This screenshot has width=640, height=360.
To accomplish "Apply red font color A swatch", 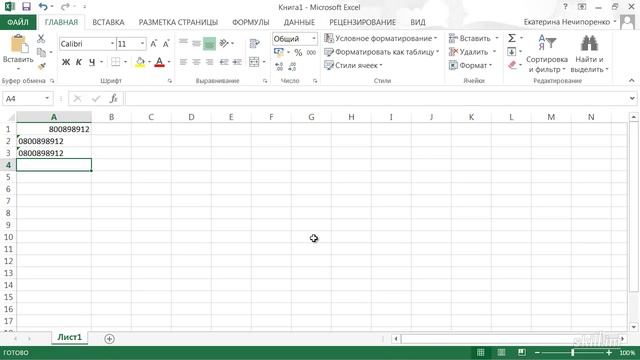I will (x=160, y=62).
